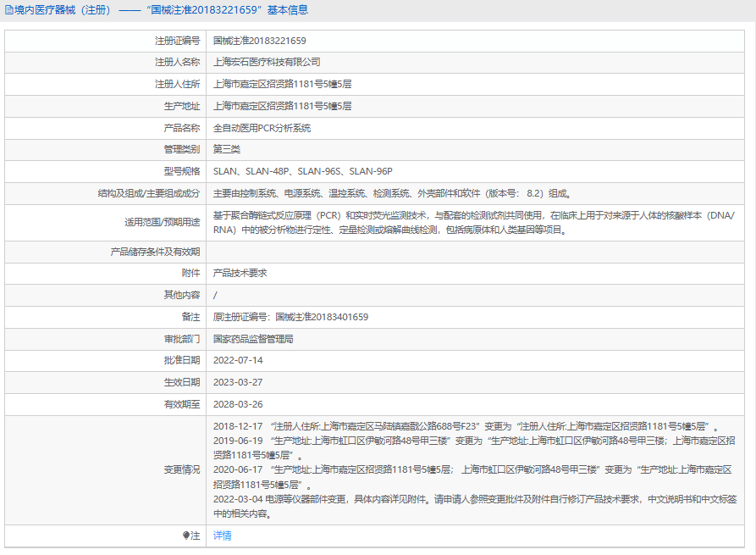Click the 生产地址 address value
756x555 pixels.
(282, 106)
